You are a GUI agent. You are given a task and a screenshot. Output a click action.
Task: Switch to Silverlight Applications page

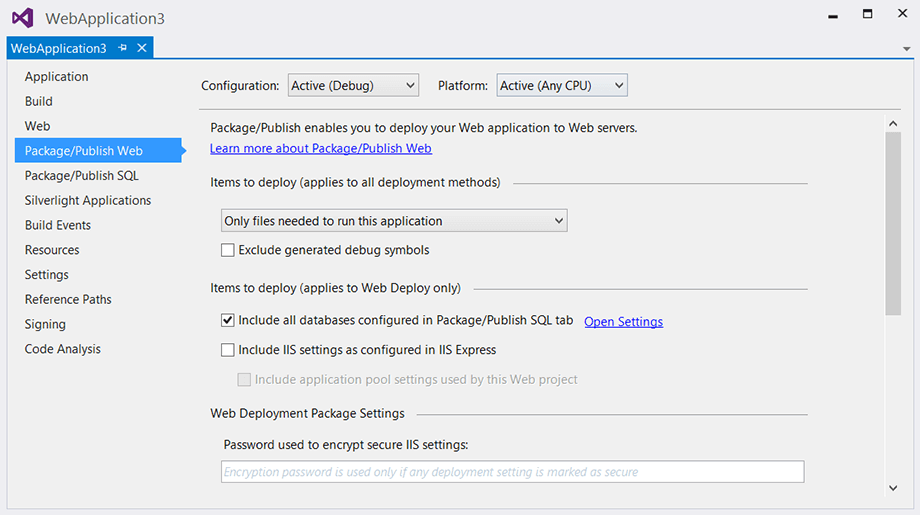pyautogui.click(x=88, y=201)
